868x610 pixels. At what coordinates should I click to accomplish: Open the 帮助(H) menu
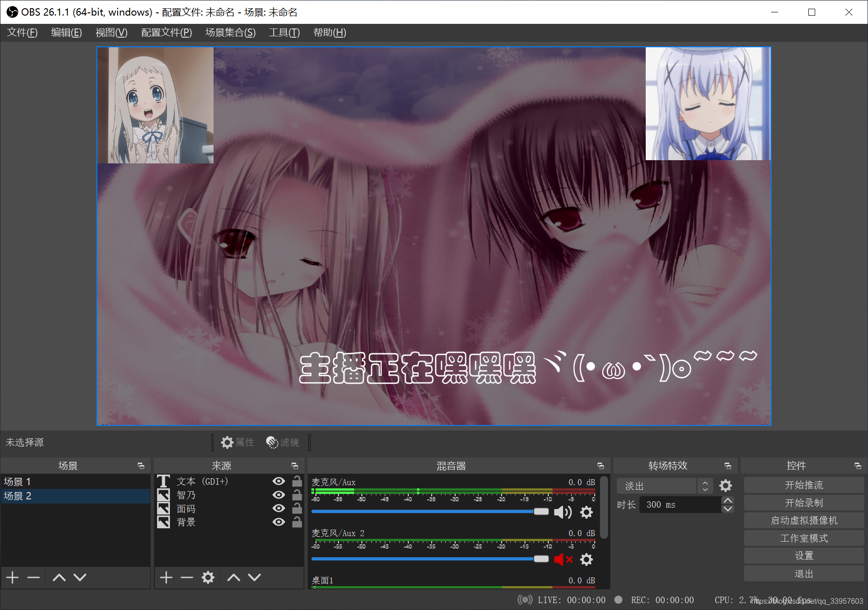(330, 33)
